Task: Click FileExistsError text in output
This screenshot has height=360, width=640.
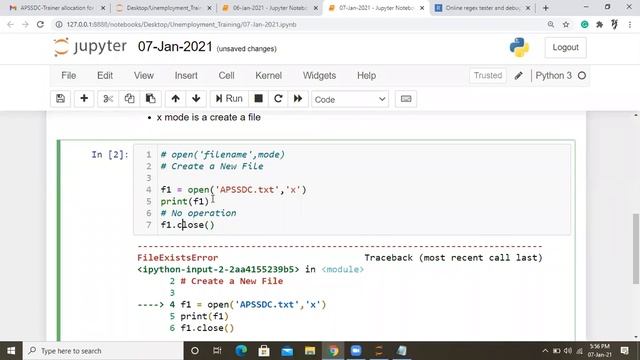Action: coord(178,258)
